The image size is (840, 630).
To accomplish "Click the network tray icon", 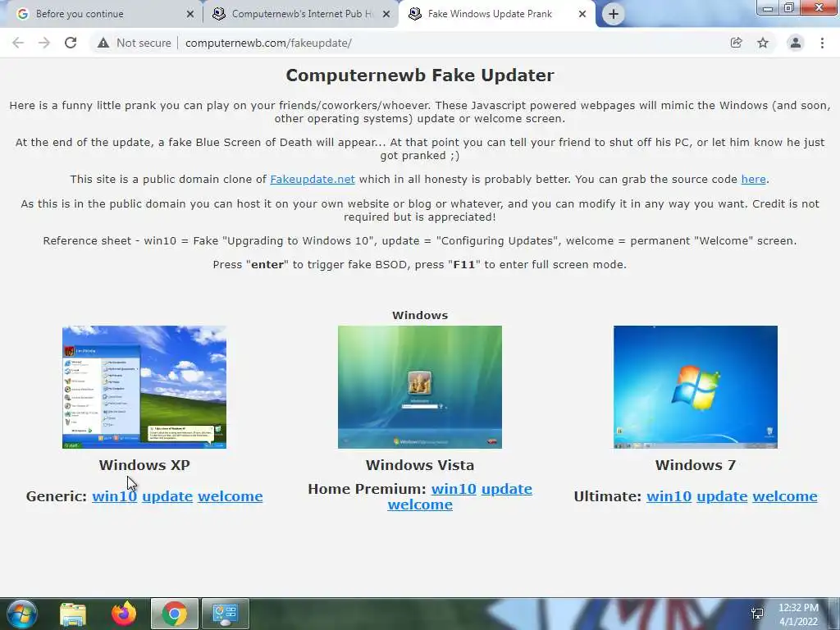I will point(757,614).
